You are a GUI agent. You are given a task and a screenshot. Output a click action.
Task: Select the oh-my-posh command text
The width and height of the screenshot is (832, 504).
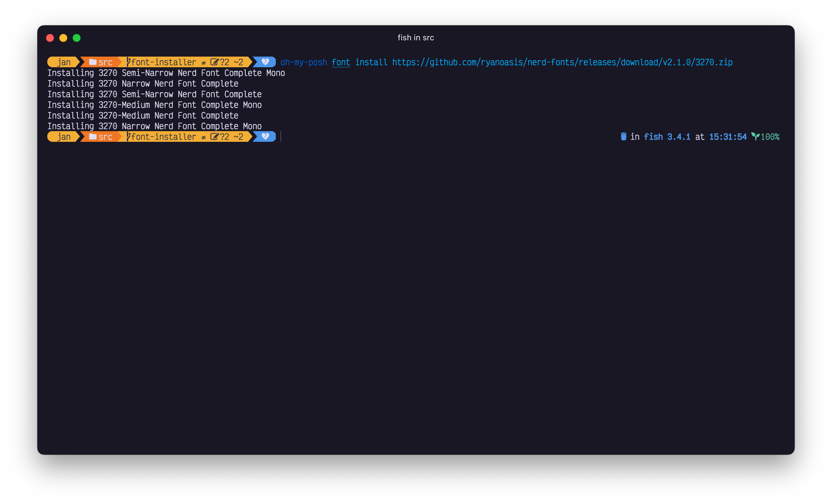coord(303,62)
